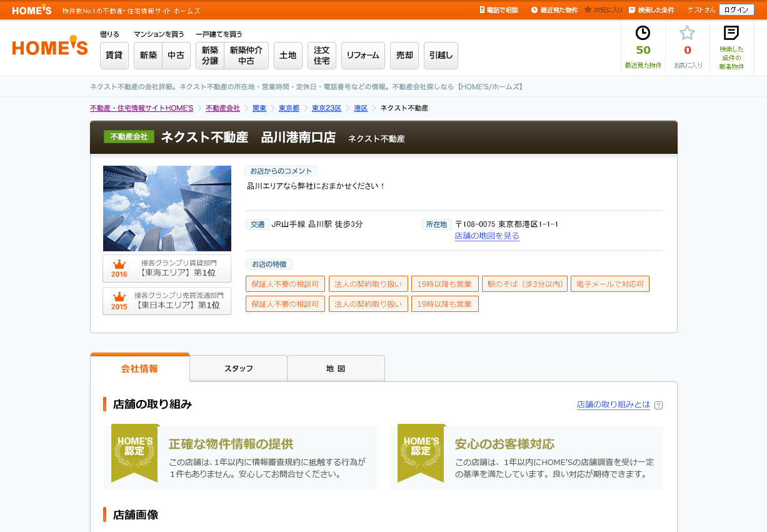Viewport: 767px width, 532px height.
Task: Select the 土地 navigation button
Action: point(288,56)
